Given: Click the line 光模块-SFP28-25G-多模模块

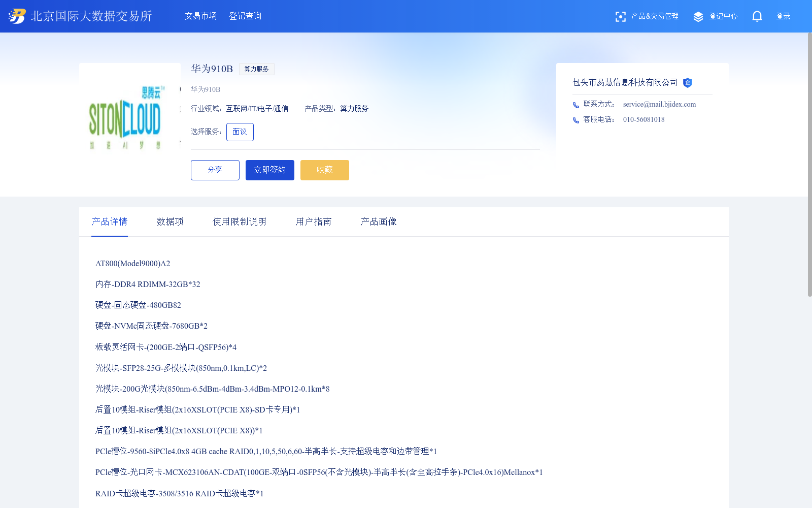Looking at the screenshot, I should pos(181,368).
